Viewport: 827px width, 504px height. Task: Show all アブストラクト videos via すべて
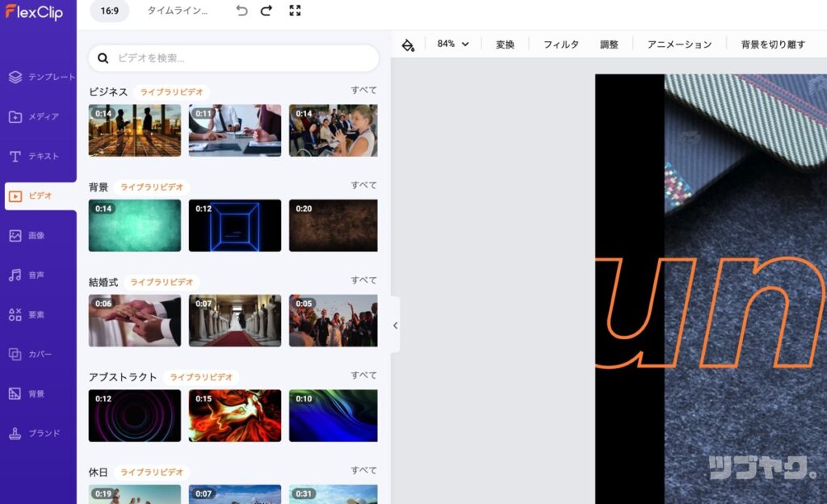[x=364, y=375]
